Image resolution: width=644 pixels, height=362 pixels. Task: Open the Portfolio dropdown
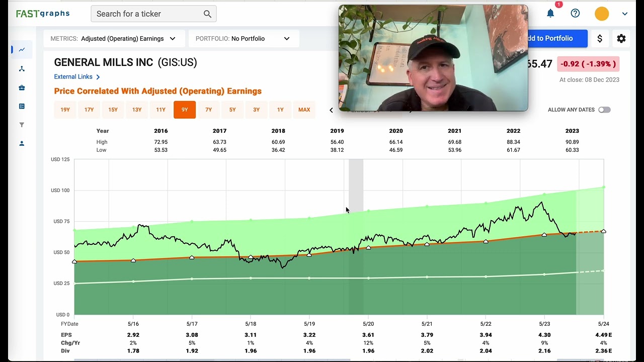pyautogui.click(x=244, y=39)
